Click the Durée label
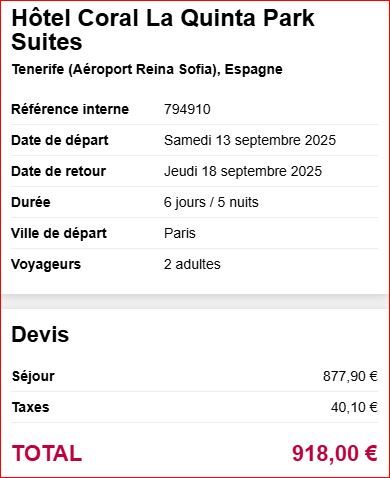390x478 pixels. pos(31,202)
